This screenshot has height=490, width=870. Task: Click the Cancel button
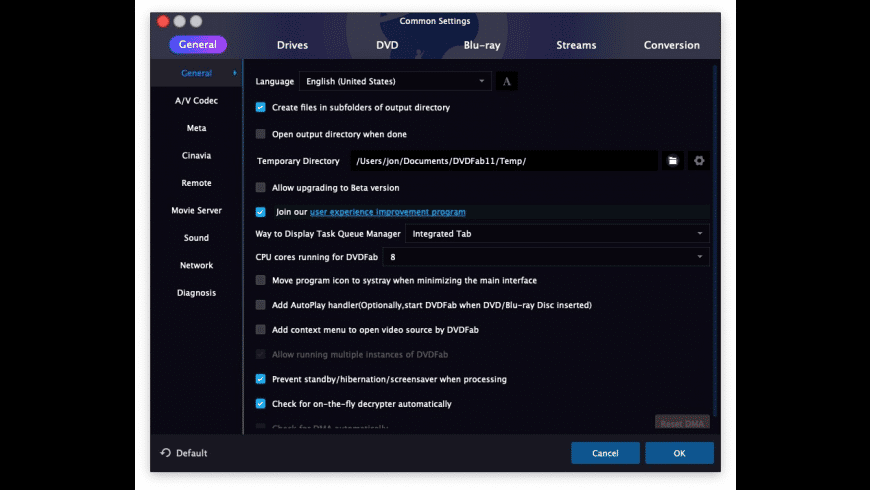(x=605, y=453)
